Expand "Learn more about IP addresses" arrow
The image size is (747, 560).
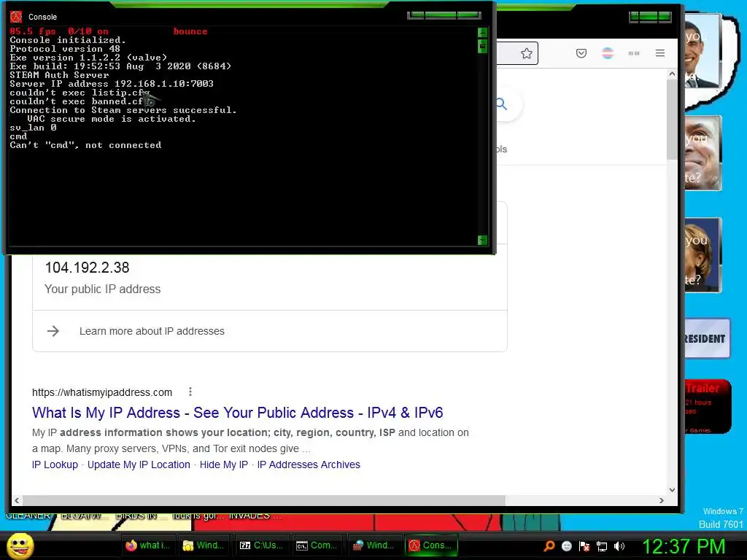[53, 331]
